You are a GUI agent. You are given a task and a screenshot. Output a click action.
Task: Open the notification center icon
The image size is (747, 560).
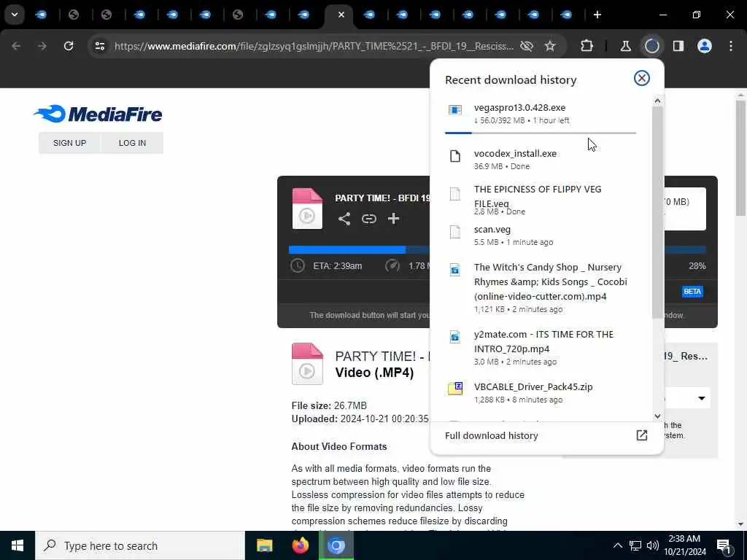(724, 545)
